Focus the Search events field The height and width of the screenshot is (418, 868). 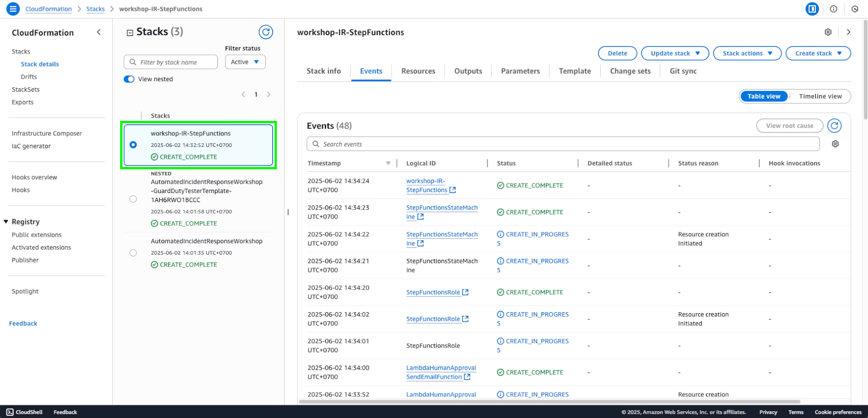click(563, 144)
